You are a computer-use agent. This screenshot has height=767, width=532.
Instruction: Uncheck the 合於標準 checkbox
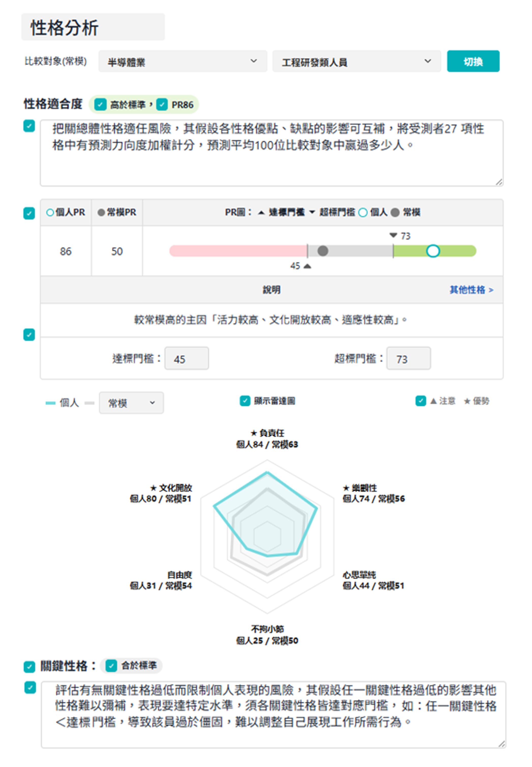[x=111, y=666]
